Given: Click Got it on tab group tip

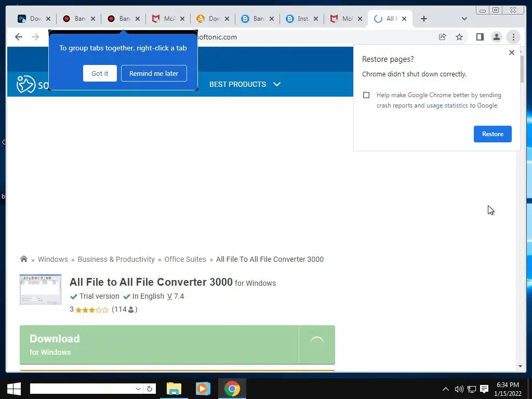Looking at the screenshot, I should click(x=100, y=73).
